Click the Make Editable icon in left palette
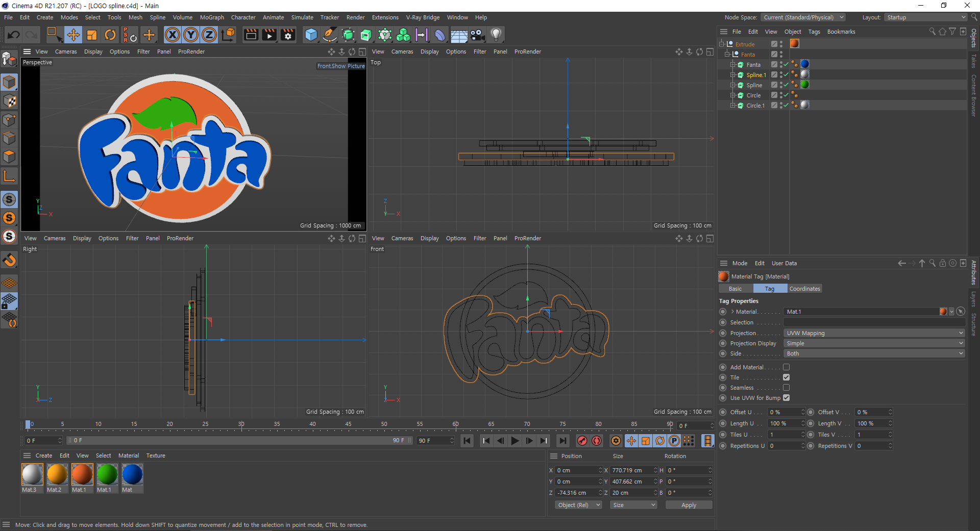The width and height of the screenshot is (980, 531). 9,60
